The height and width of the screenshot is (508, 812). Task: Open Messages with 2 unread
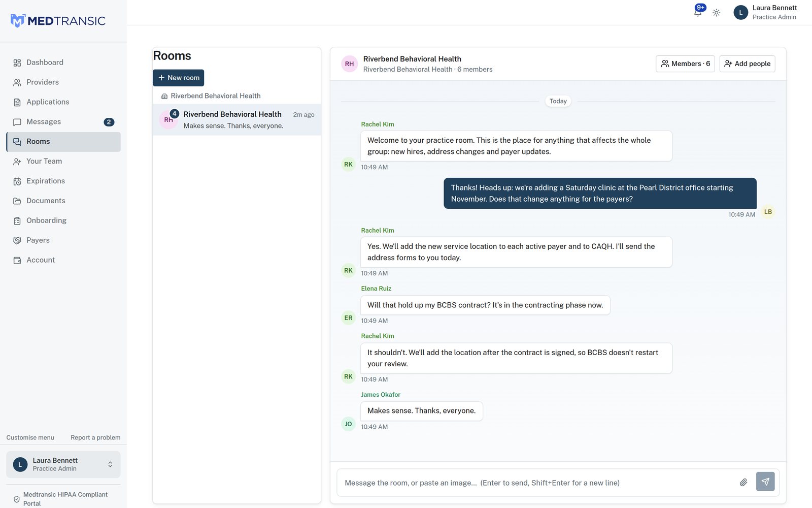tap(63, 122)
